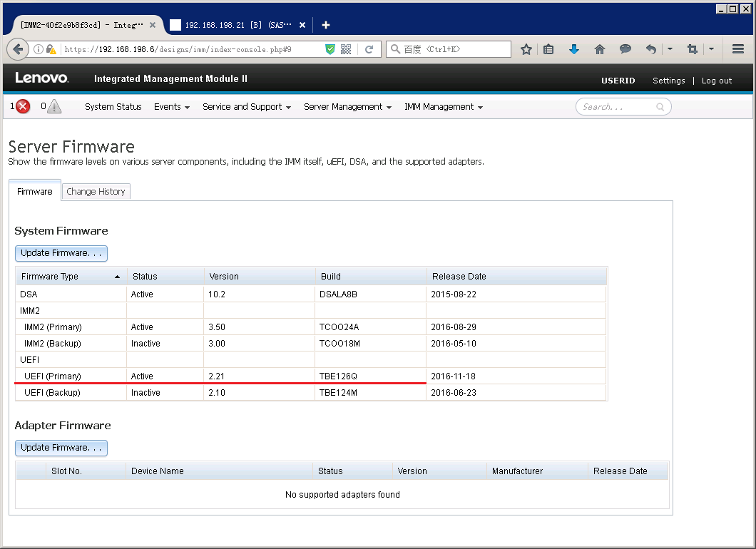Expand the Events dropdown menu

pos(172,107)
